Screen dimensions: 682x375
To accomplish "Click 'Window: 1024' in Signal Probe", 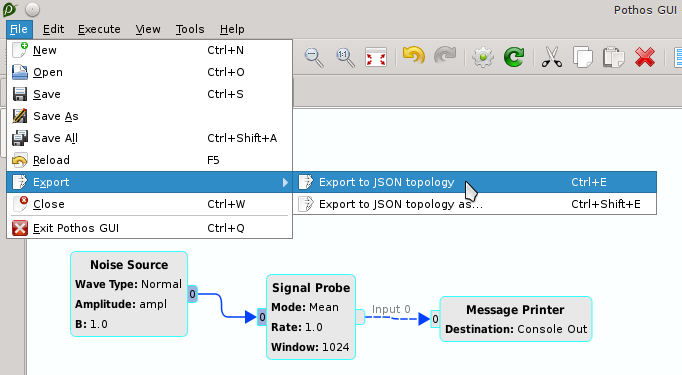I will pos(310,347).
